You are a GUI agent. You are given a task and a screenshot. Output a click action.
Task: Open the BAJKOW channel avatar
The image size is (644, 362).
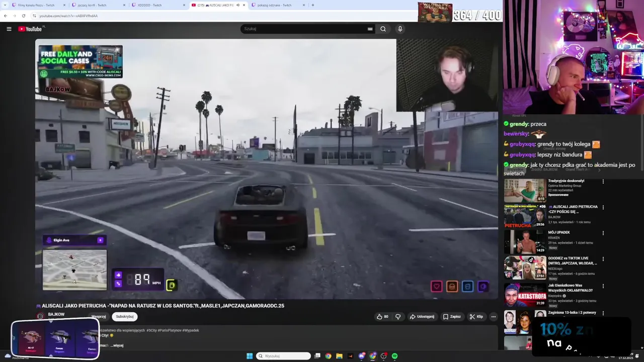pyautogui.click(x=40, y=316)
